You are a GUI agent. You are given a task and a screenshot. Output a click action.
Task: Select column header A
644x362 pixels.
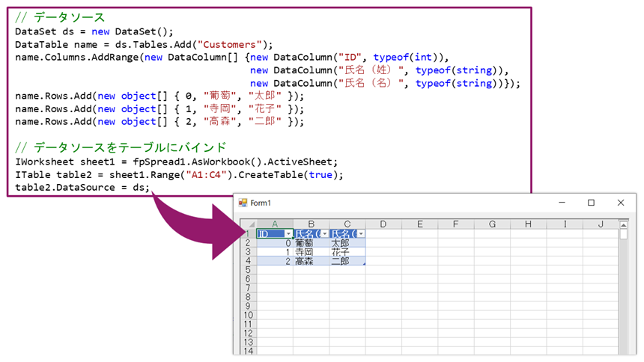(275, 224)
